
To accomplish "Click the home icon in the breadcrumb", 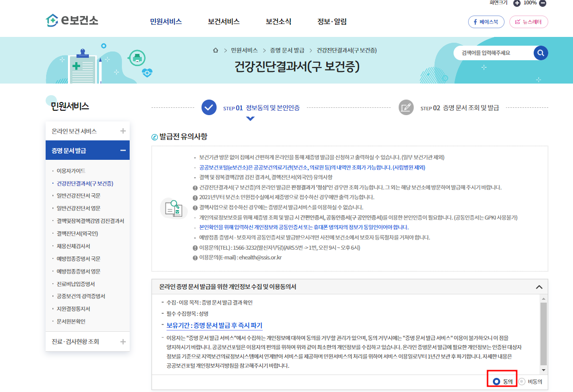I will click(x=215, y=50).
